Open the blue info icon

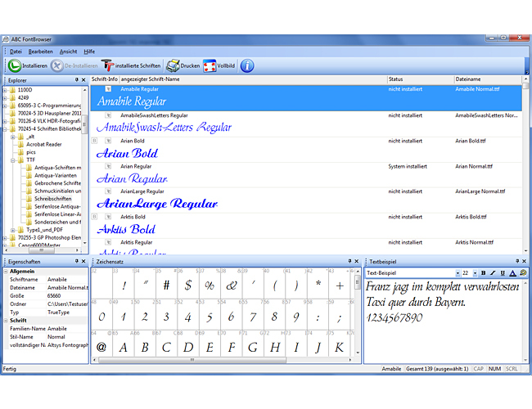[246, 65]
